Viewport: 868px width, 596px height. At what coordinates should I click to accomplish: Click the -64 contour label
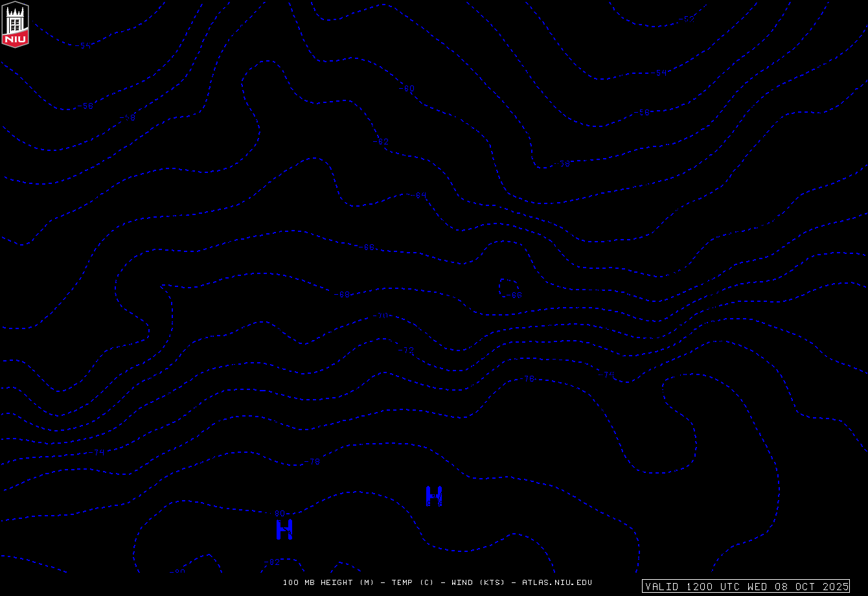418,195
